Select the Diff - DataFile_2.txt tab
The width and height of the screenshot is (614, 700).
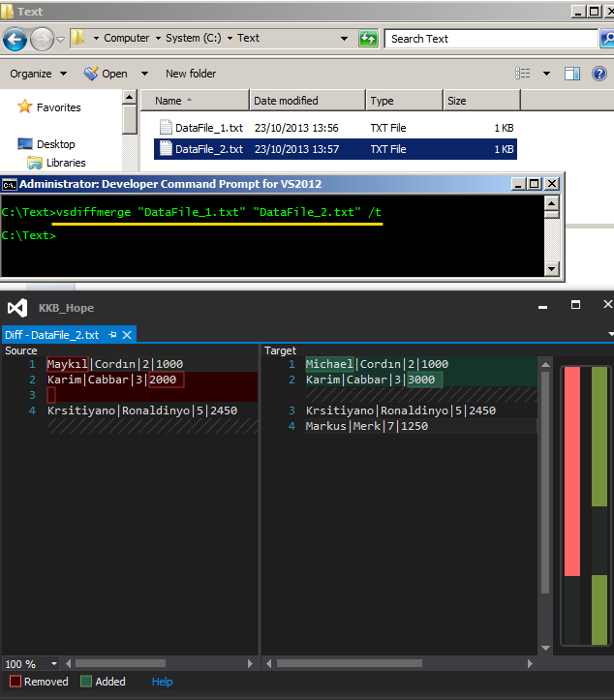tap(52, 335)
